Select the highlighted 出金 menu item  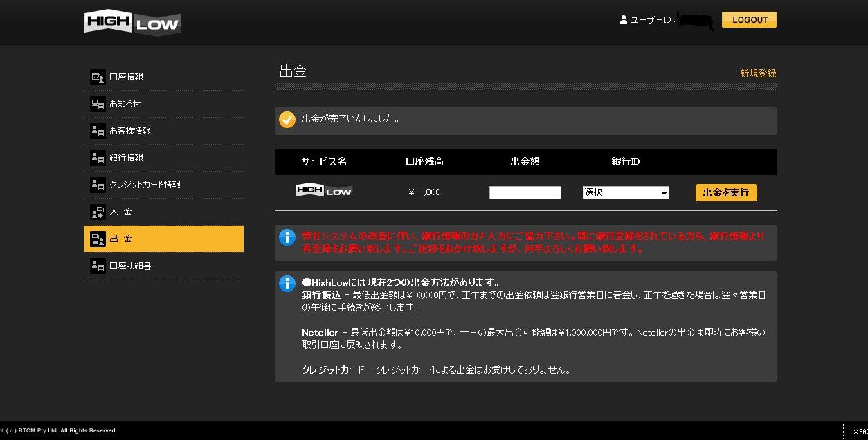point(164,239)
